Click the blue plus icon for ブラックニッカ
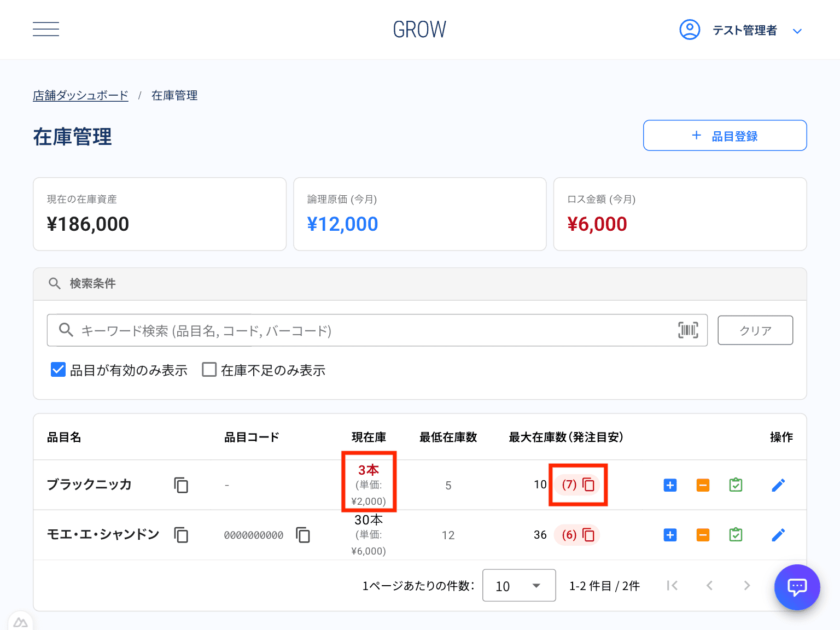The height and width of the screenshot is (630, 840). [x=670, y=485]
